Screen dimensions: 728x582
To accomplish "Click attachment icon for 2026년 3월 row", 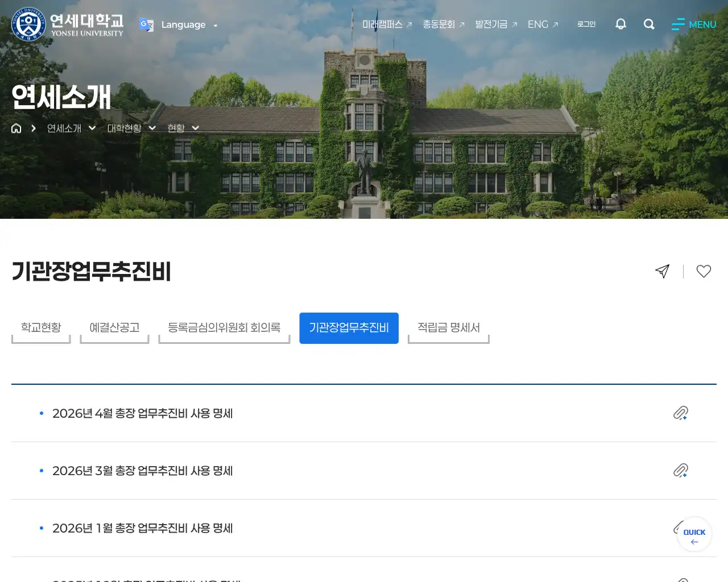I will click(681, 471).
